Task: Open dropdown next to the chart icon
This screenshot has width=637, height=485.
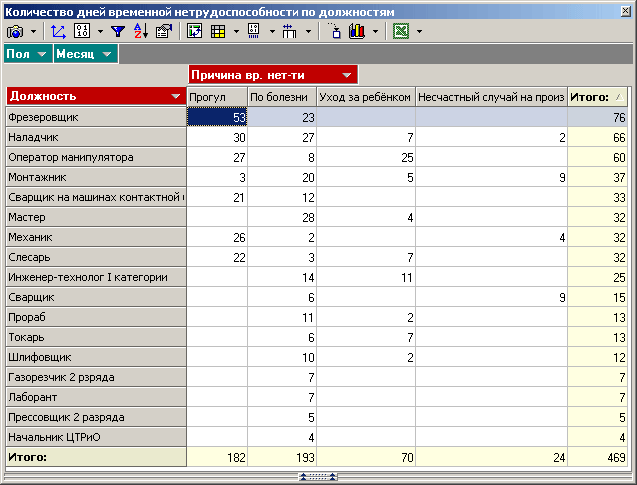Action: pos(375,31)
